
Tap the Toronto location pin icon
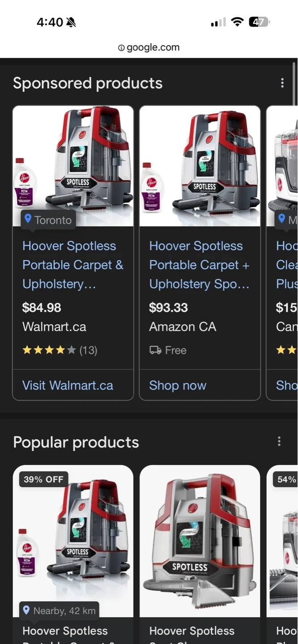click(x=28, y=219)
